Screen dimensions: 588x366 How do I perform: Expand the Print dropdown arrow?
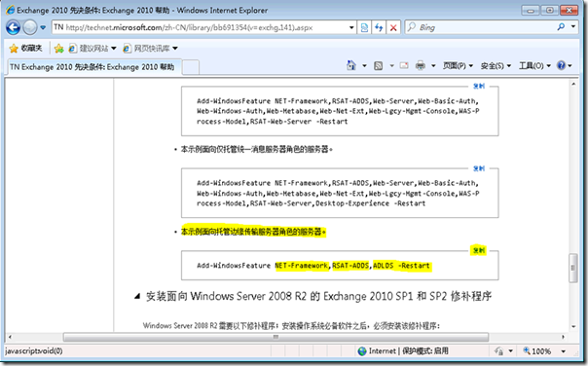(x=433, y=66)
